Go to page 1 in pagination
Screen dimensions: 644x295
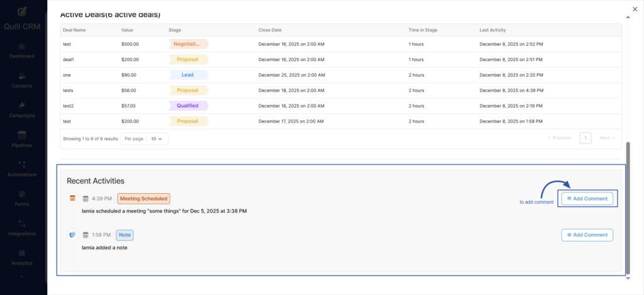tap(585, 138)
